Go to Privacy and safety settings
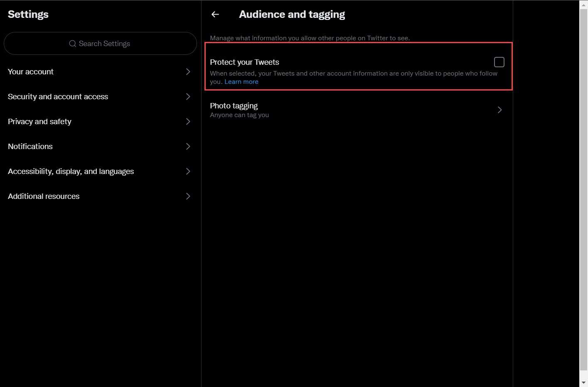Viewport: 588px width, 387px height. 39,122
